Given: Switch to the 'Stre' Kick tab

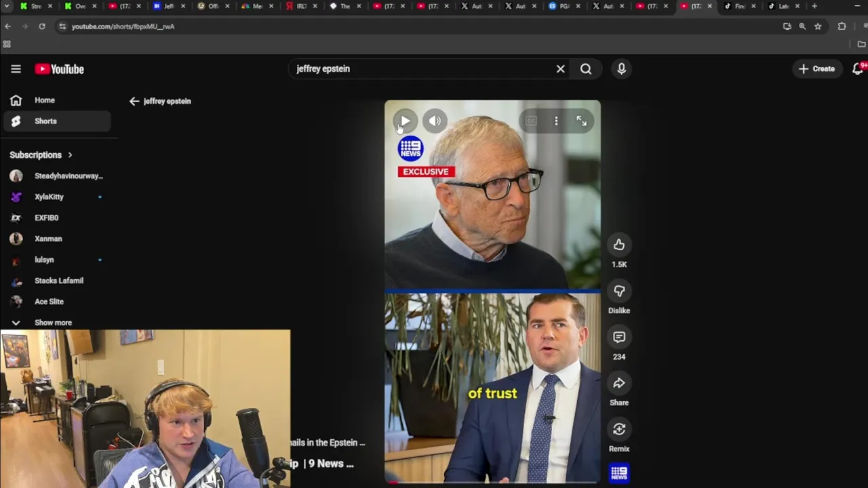Looking at the screenshot, I should 36,6.
